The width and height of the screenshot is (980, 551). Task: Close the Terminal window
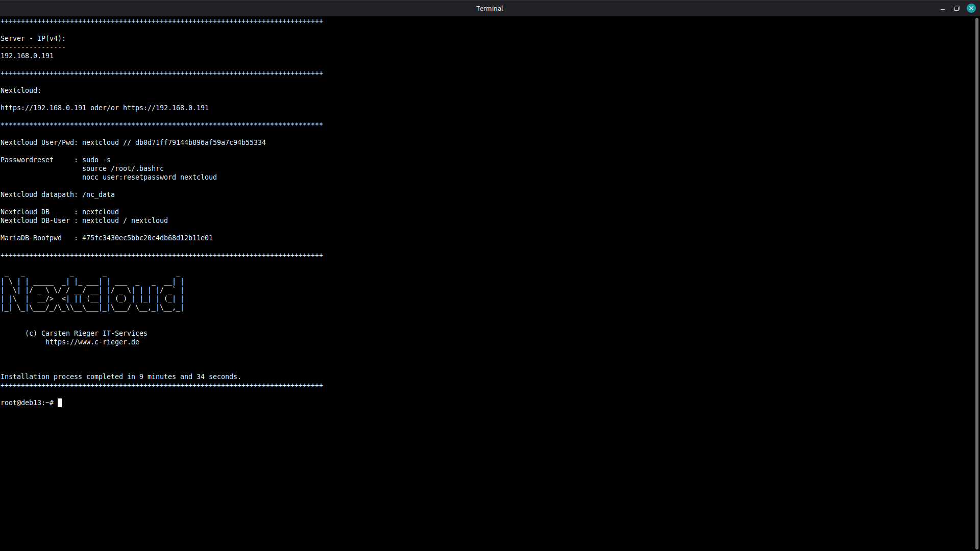click(971, 8)
